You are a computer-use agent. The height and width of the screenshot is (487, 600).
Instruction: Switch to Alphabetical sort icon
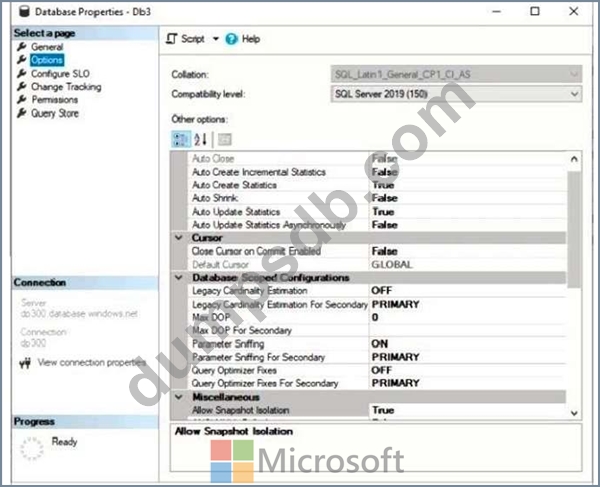click(x=201, y=138)
